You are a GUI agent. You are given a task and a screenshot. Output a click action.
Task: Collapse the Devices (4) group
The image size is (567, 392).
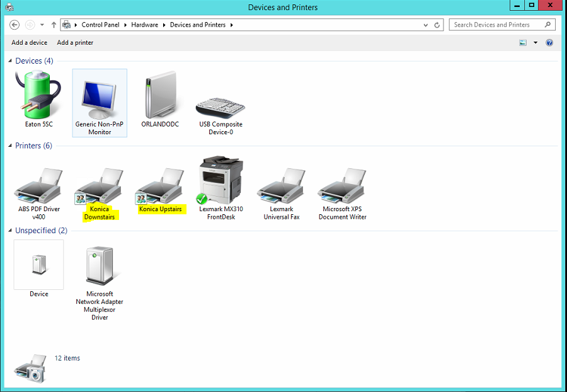[10, 61]
